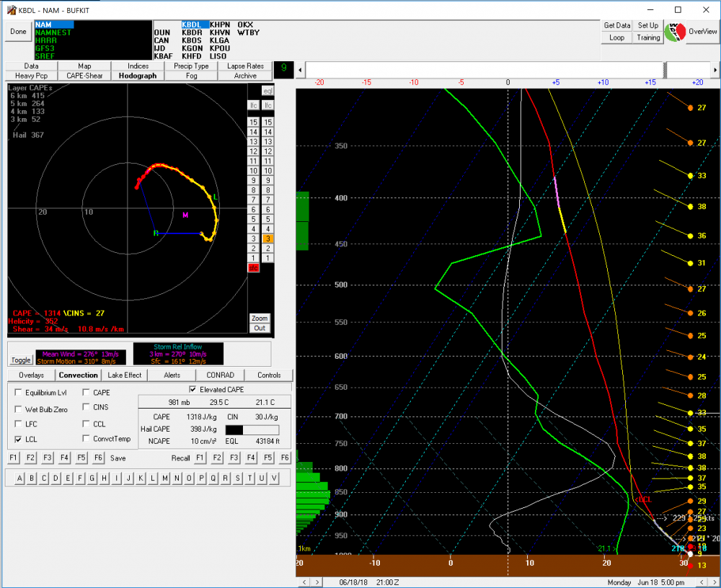Click the red sfc level button

pyautogui.click(x=253, y=268)
